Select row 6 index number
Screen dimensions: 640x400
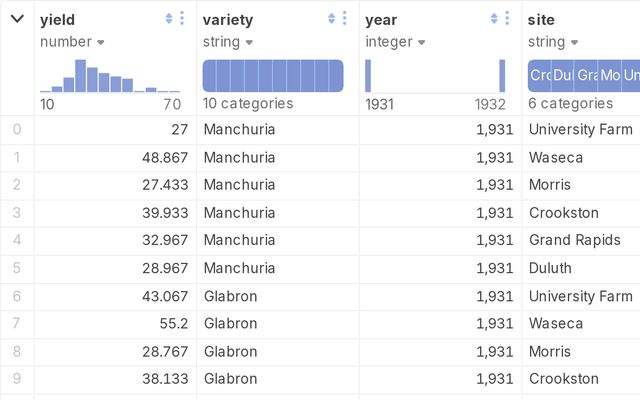click(16, 296)
